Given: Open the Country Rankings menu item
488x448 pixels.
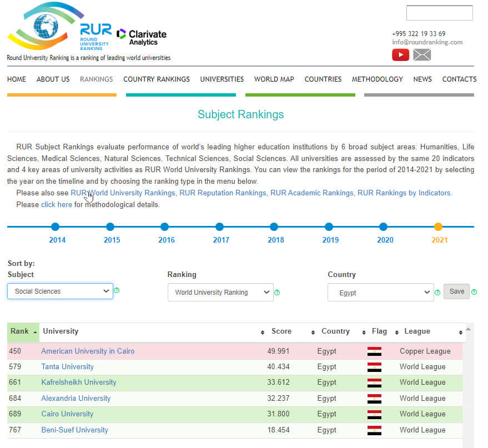Looking at the screenshot, I should (x=157, y=79).
